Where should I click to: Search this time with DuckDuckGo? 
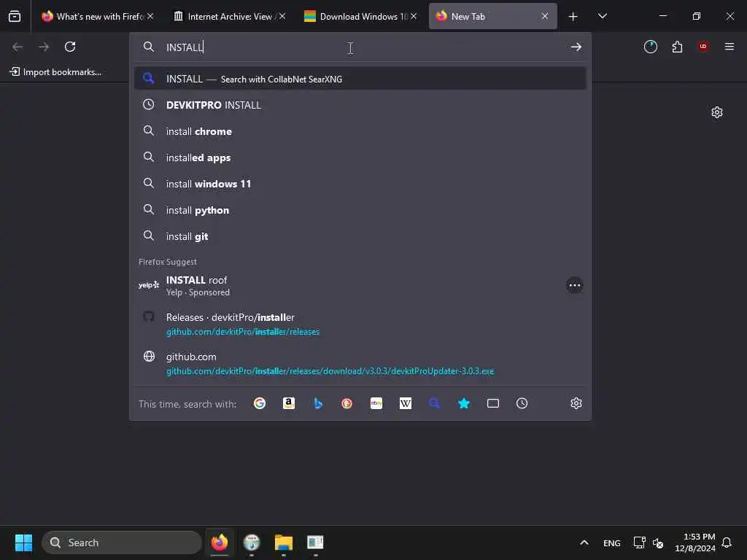tap(347, 403)
